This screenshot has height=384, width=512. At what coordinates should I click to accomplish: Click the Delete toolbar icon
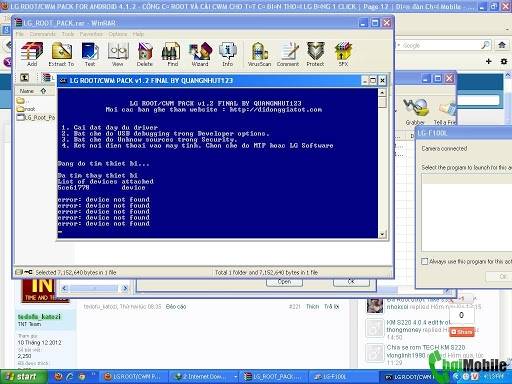(145, 54)
